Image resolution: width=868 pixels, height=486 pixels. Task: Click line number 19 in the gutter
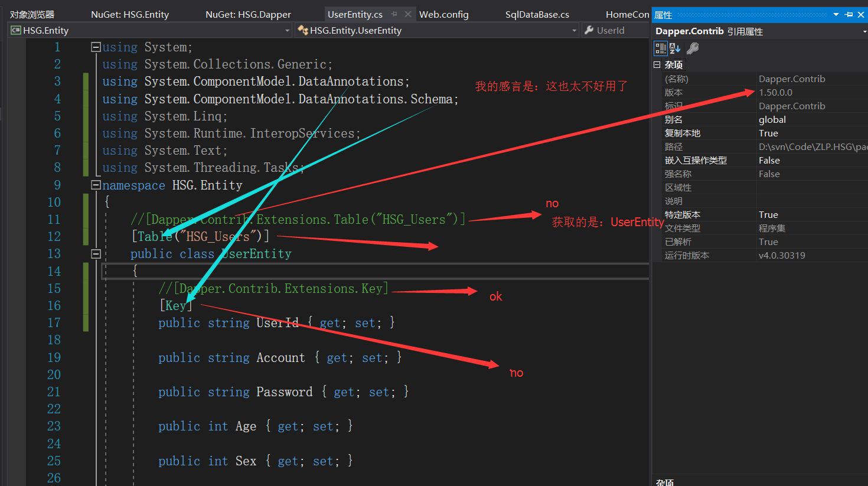[x=54, y=358]
